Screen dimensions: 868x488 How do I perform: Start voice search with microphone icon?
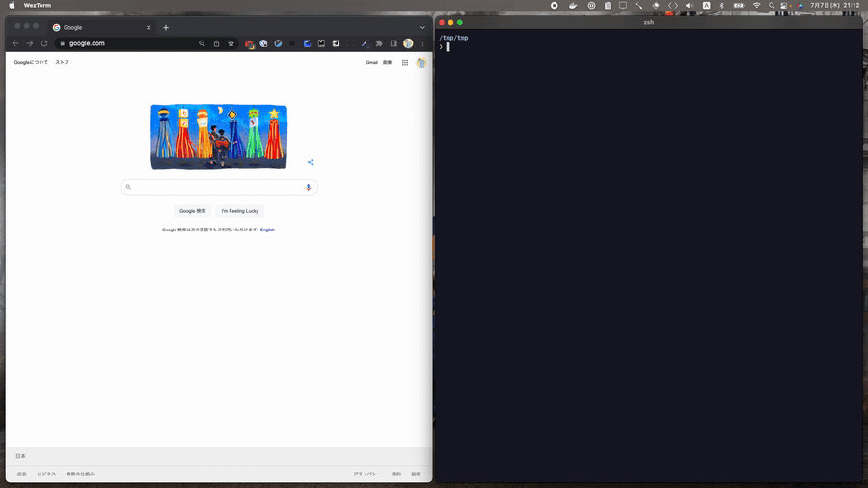(309, 187)
